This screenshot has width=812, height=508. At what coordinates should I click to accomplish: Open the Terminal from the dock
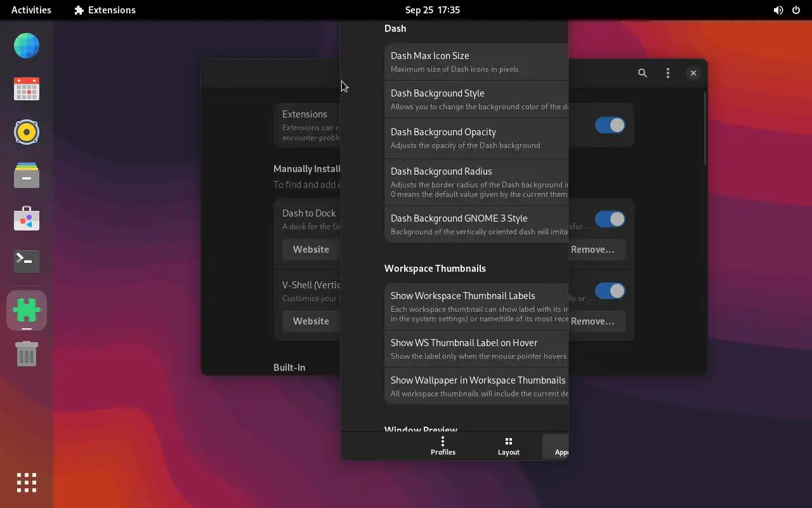coord(27,261)
